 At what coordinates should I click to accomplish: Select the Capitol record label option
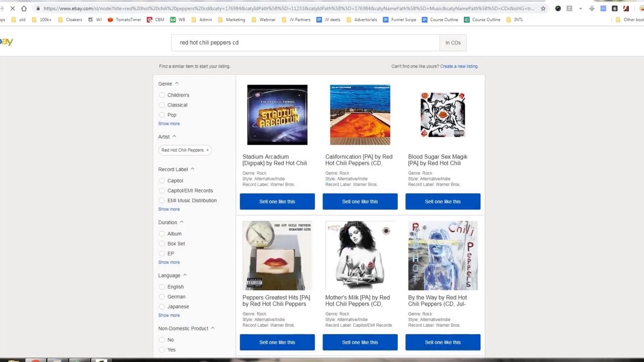tap(162, 180)
